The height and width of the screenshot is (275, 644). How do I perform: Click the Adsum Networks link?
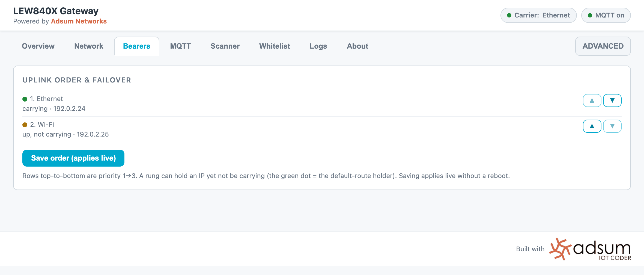point(79,21)
